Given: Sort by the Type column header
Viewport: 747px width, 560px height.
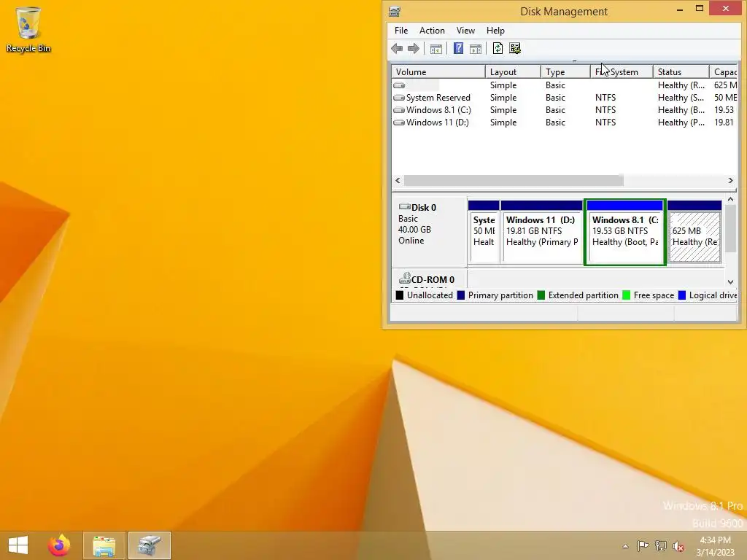Looking at the screenshot, I should tap(565, 72).
